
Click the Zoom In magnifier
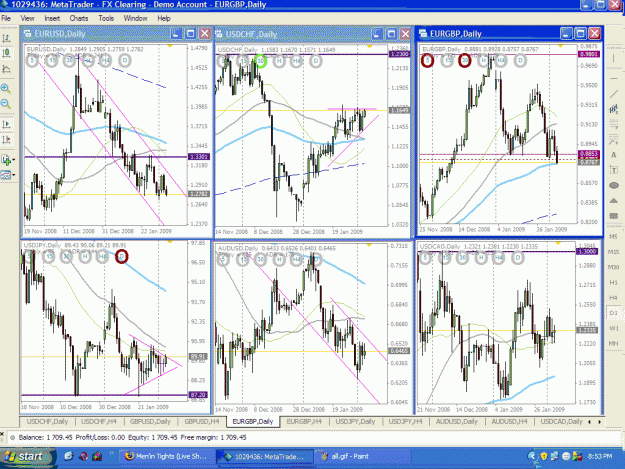click(6, 88)
